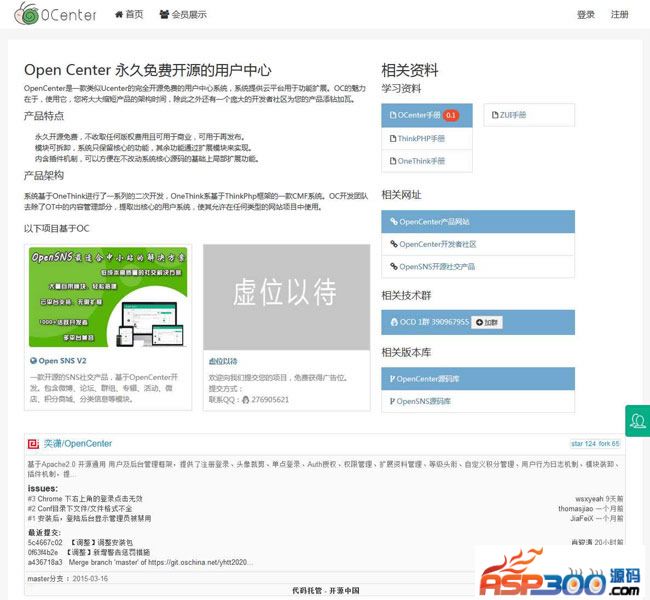Click issue author JiaFeiX
This screenshot has height=600, width=650.
[x=582, y=518]
